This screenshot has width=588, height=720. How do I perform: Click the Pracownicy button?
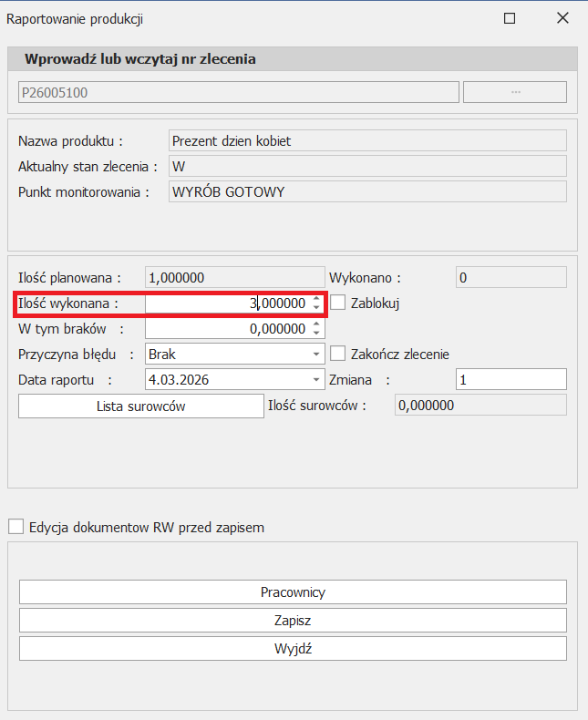point(293,591)
